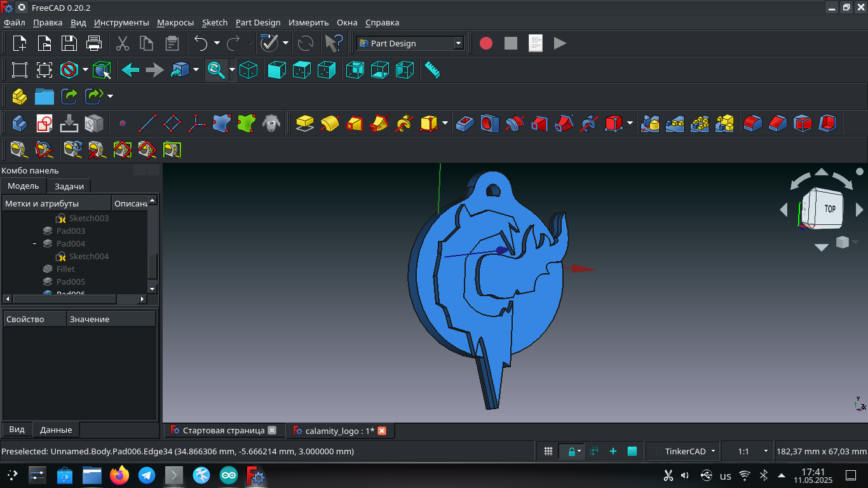Switch to the Задачи tab

click(x=69, y=186)
